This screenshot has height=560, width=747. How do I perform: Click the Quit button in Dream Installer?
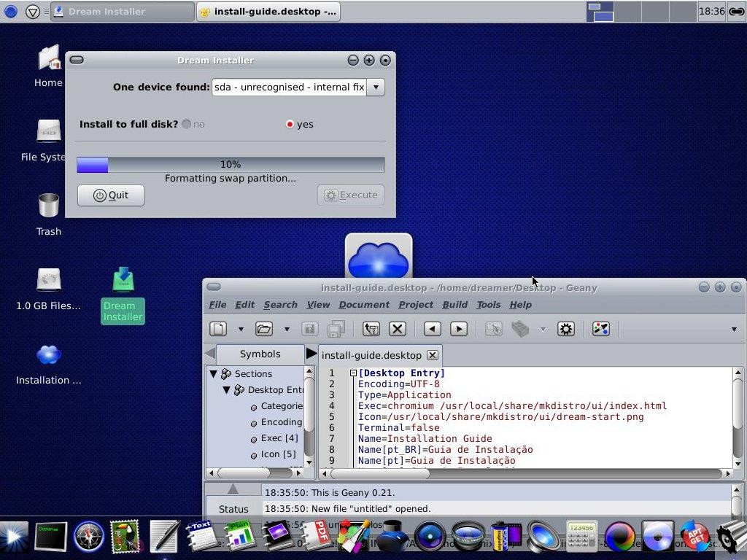pos(111,195)
